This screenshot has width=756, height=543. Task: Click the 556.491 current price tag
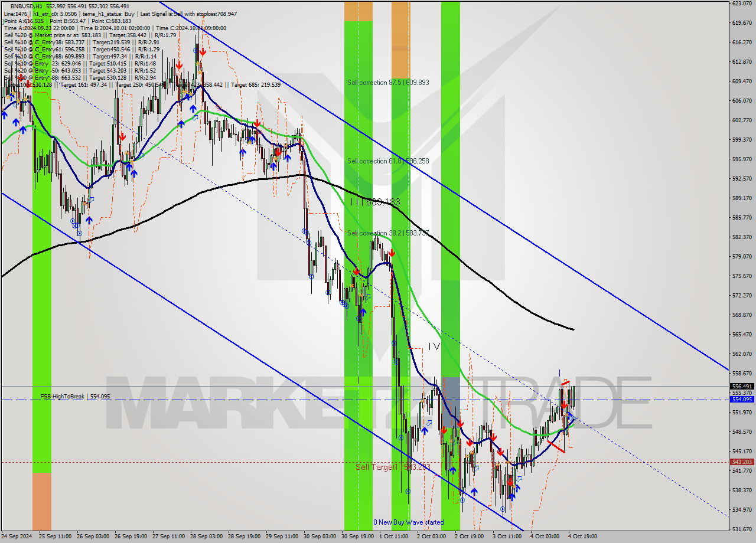(742, 387)
